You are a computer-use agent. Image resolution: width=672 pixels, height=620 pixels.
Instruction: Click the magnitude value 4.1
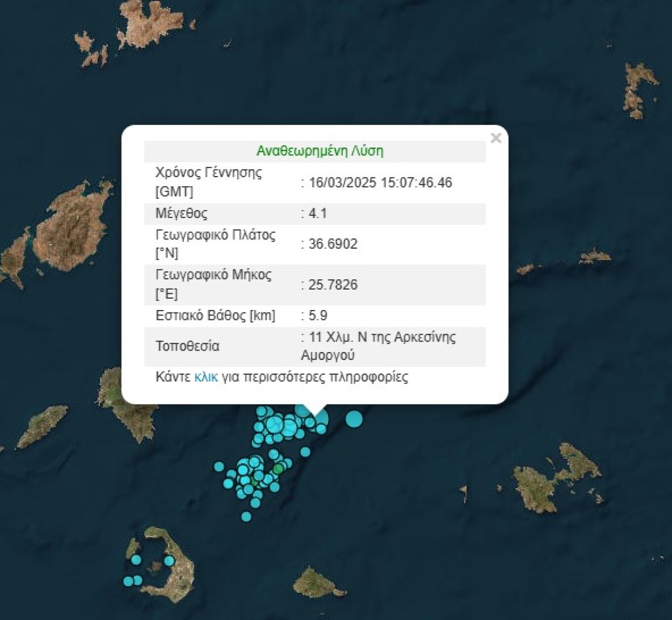[x=318, y=214]
